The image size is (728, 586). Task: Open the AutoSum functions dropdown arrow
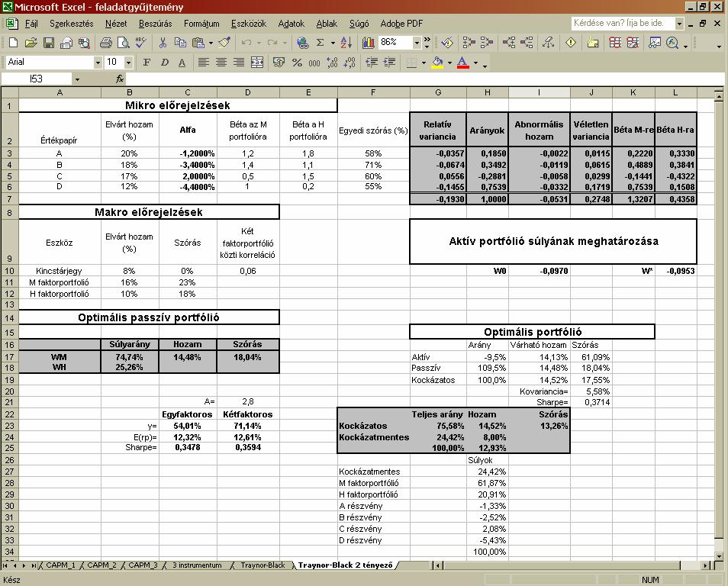coord(333,43)
